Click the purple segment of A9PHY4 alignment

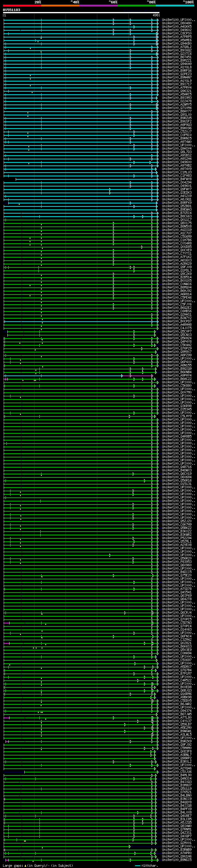pyautogui.click(x=138, y=375)
